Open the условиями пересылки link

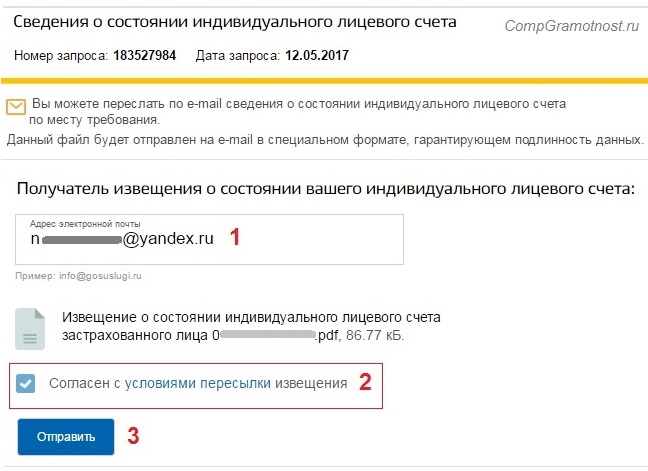click(198, 383)
